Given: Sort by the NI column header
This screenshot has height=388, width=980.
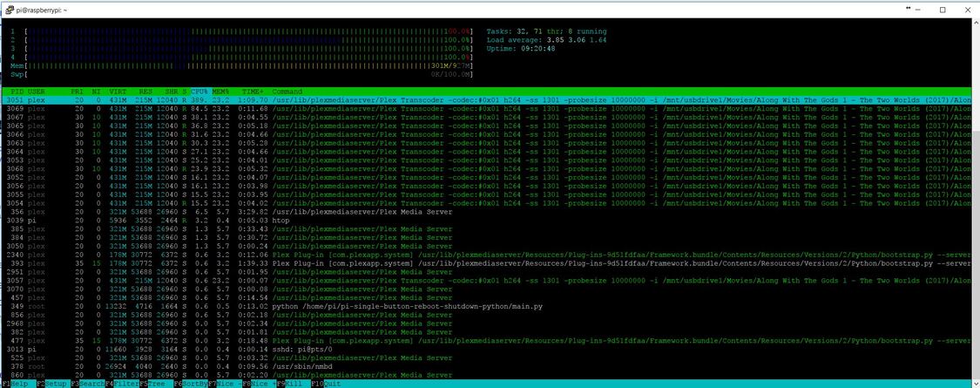Looking at the screenshot, I should click(x=96, y=92).
